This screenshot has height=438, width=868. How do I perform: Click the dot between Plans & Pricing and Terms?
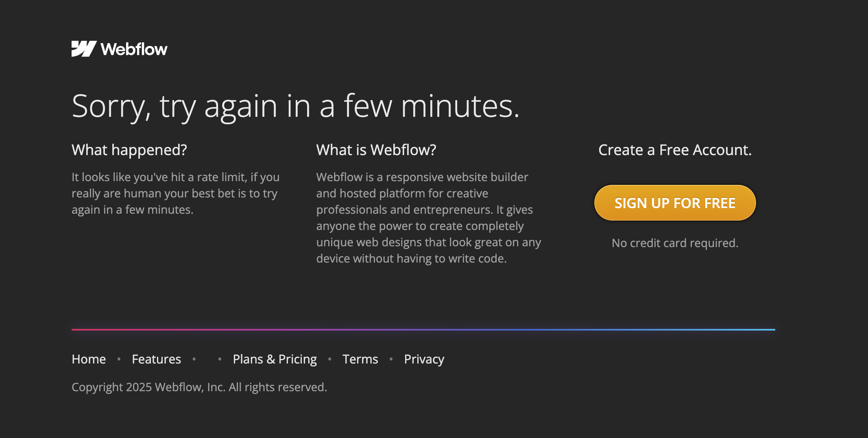click(x=329, y=359)
